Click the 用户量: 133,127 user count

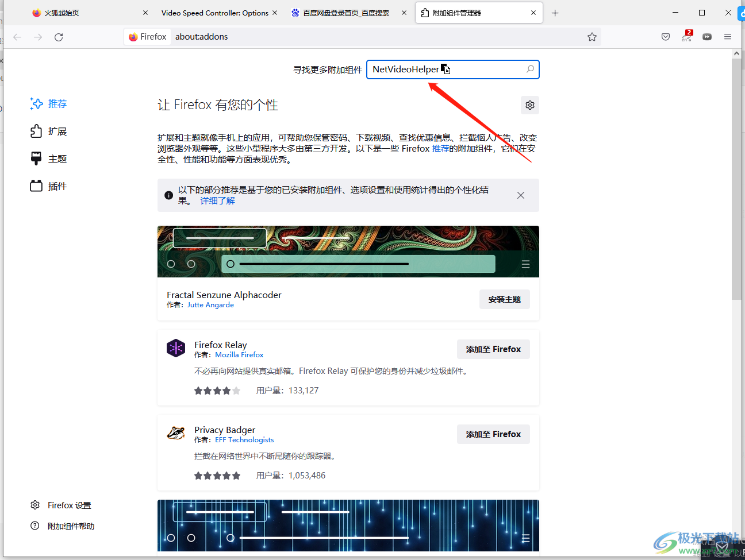coord(287,391)
